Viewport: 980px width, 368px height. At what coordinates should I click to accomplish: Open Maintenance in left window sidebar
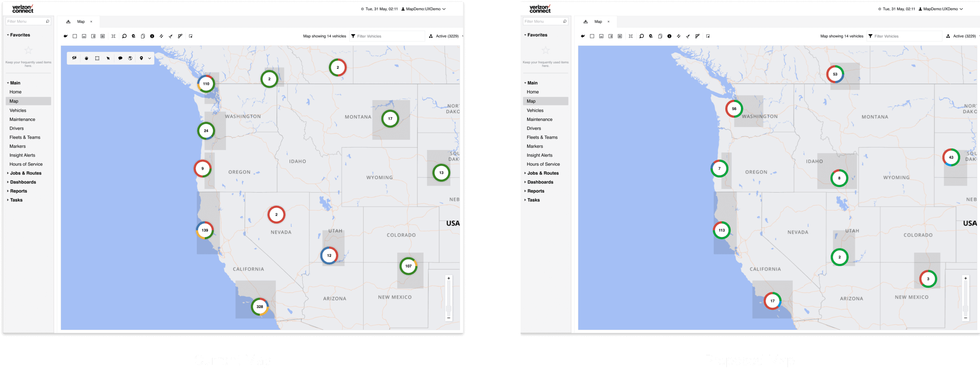click(23, 119)
